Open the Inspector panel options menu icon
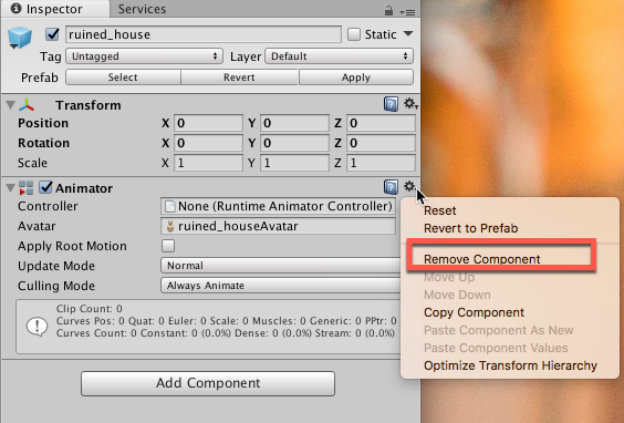The image size is (624, 423). tap(407, 10)
